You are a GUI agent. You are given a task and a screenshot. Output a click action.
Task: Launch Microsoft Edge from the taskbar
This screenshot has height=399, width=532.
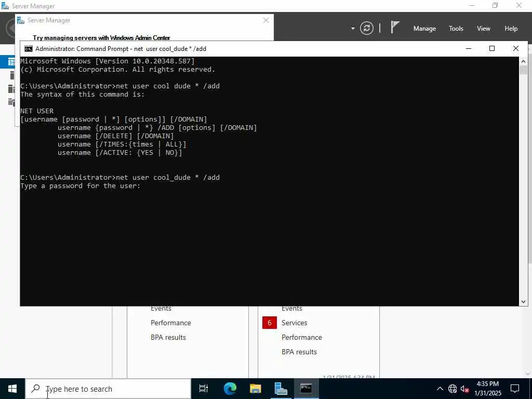point(230,389)
